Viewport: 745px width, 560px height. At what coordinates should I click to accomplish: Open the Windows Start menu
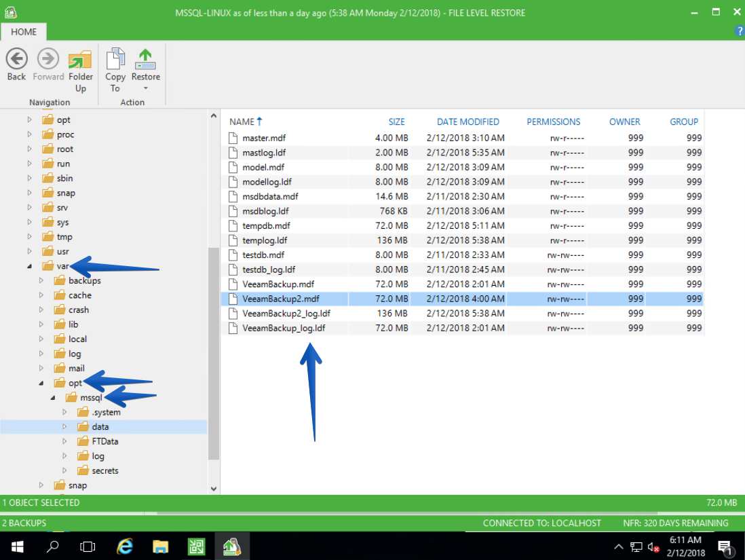point(17,546)
